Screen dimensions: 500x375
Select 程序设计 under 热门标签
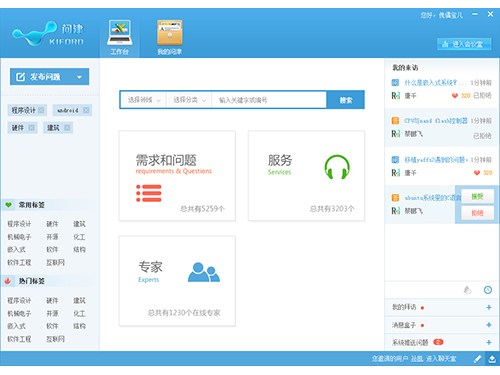[19, 301]
